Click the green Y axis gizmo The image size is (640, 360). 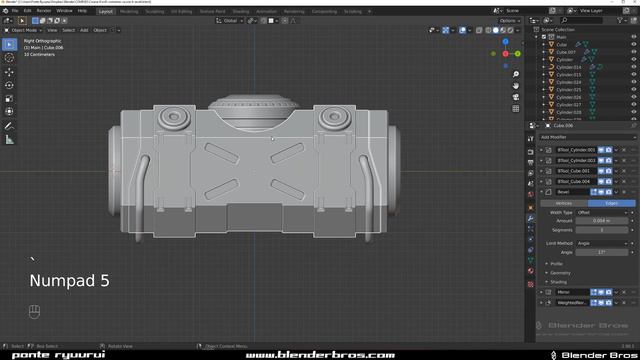point(518,53)
